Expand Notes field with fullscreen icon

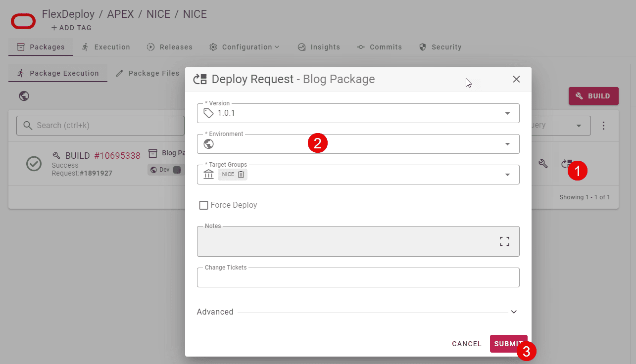tap(504, 241)
